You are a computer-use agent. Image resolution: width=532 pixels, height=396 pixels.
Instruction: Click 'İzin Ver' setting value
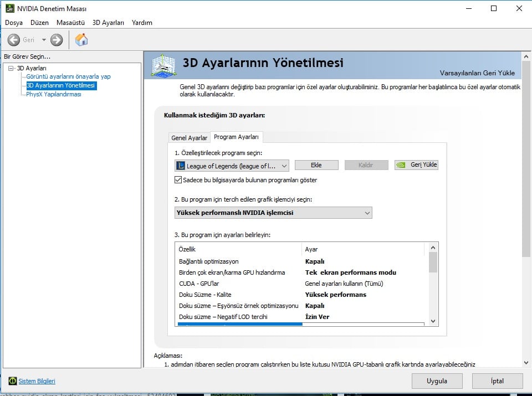317,317
